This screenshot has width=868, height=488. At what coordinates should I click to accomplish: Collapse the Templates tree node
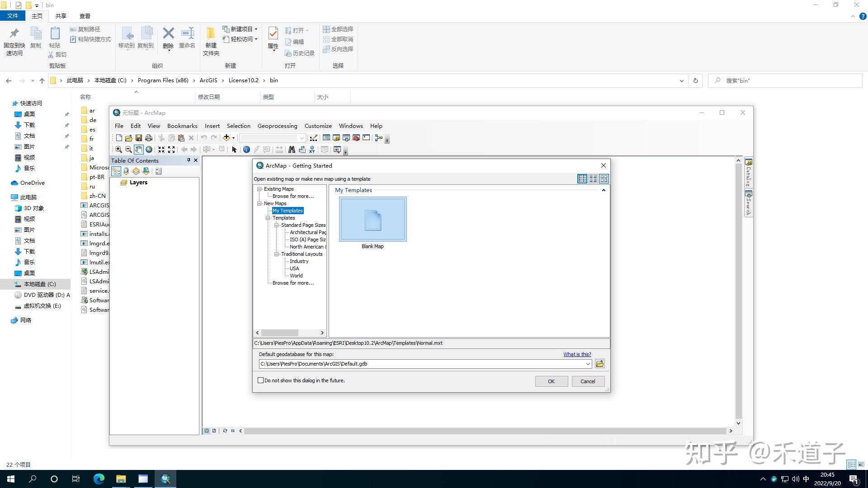[268, 218]
